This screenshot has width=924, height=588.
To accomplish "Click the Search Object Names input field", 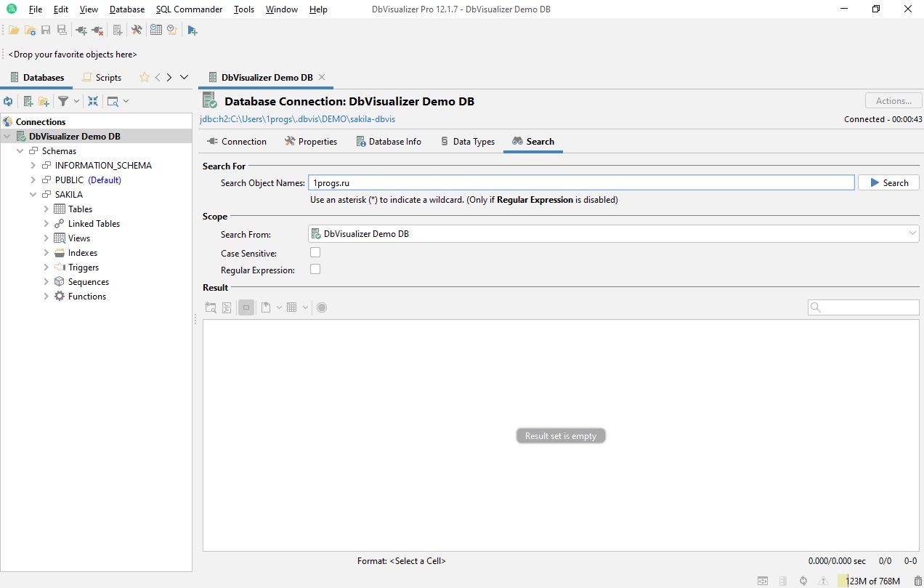I will (x=581, y=182).
